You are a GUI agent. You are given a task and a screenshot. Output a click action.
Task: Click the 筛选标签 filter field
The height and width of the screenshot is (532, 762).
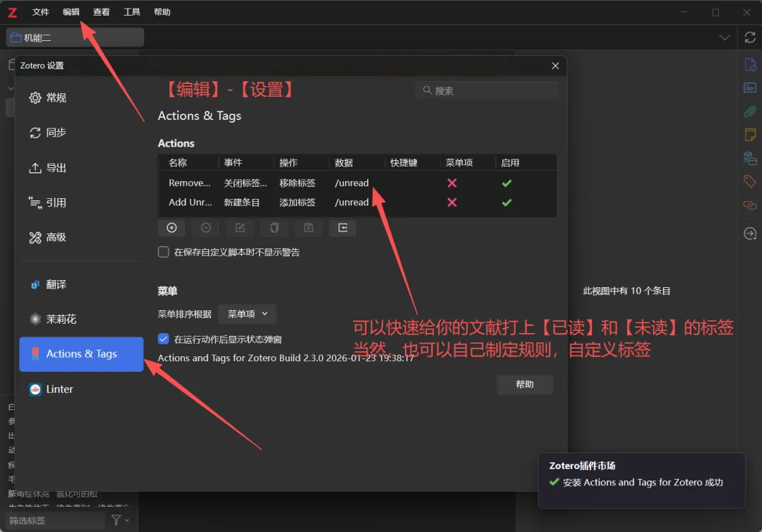click(56, 520)
